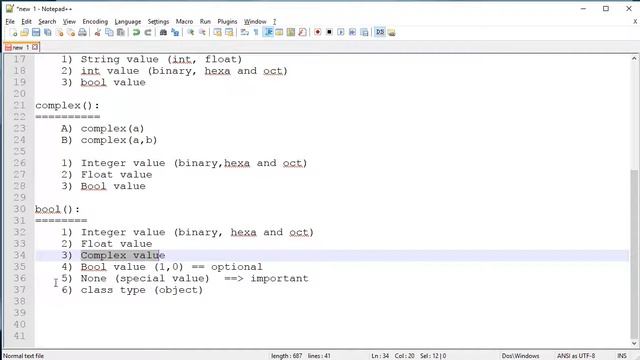Viewport: 640px width, 360px height.
Task: Run macro multiple times icon
Action: tap(352, 32)
